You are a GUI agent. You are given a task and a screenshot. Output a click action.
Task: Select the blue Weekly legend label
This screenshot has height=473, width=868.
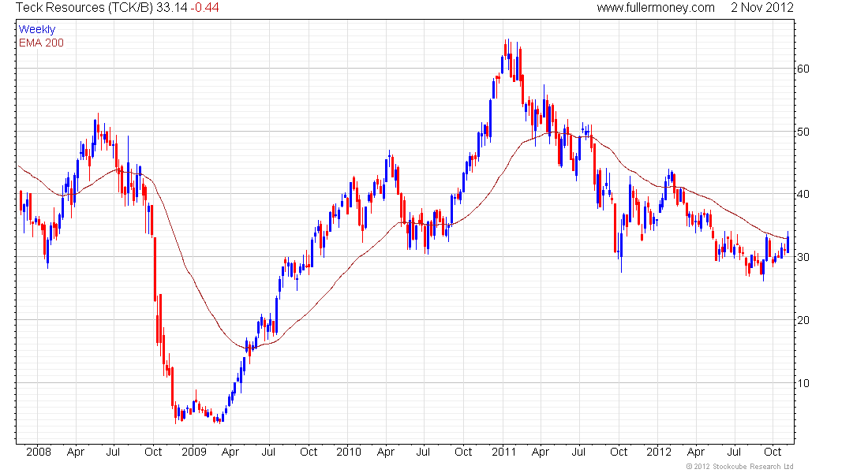point(37,29)
